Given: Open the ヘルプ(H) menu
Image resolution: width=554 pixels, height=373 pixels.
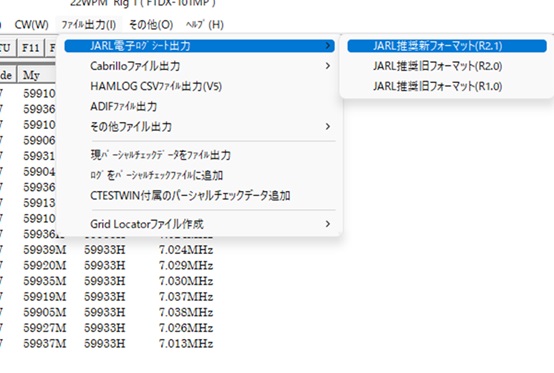Looking at the screenshot, I should (x=205, y=25).
